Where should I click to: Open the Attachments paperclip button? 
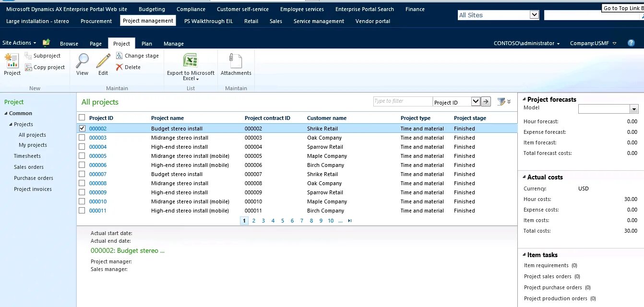pos(236,65)
